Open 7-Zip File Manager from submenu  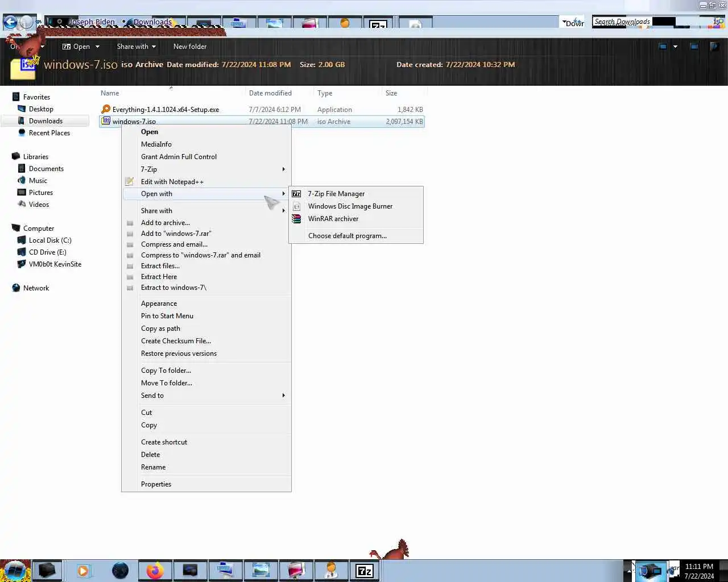coord(336,194)
